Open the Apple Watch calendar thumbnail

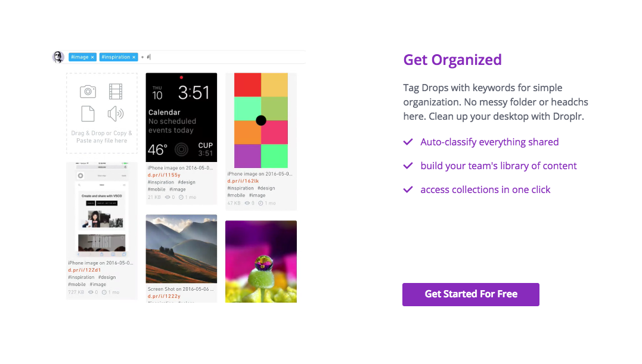coord(181,117)
